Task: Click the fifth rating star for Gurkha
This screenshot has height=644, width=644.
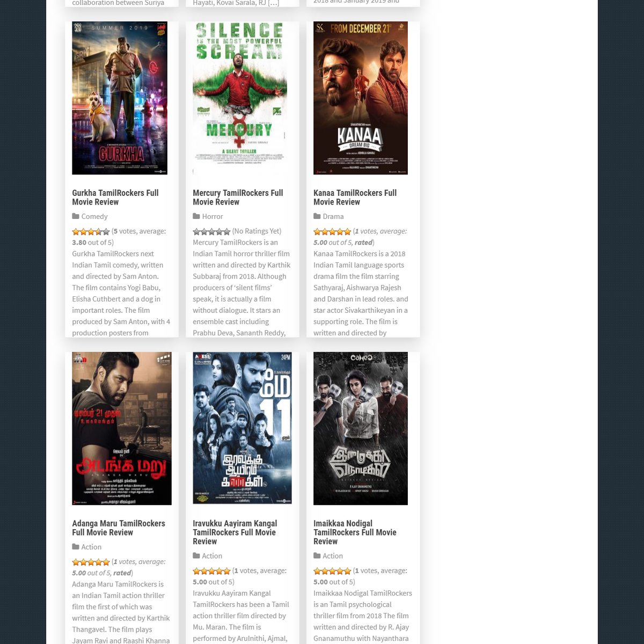Action: coord(106,232)
